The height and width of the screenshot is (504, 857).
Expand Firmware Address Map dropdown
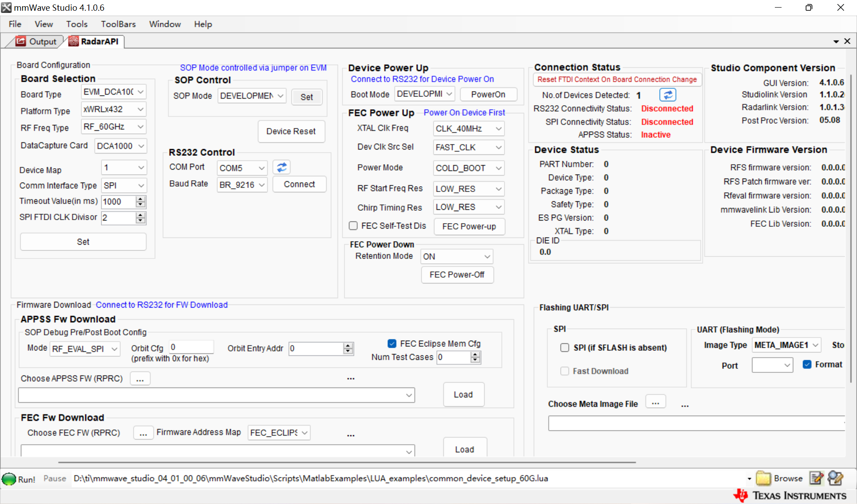pos(279,433)
